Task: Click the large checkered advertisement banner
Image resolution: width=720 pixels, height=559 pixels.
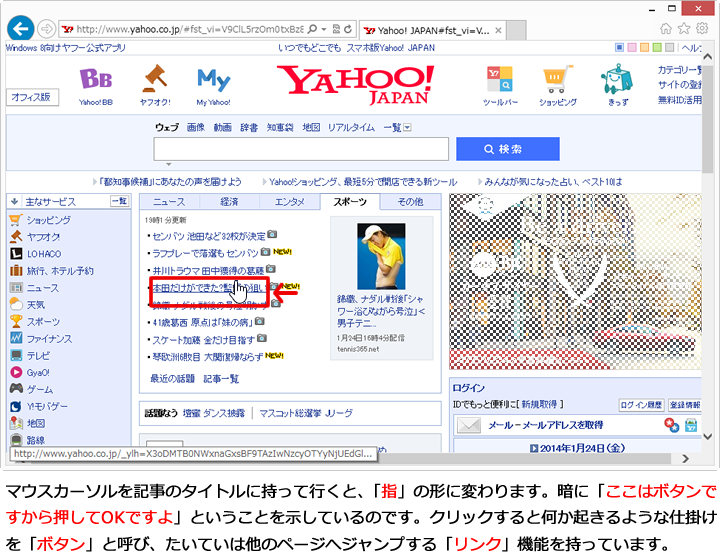Action: click(575, 282)
